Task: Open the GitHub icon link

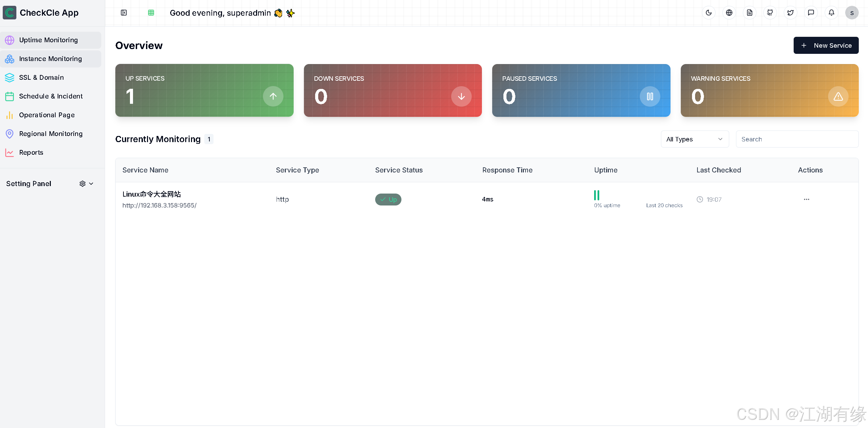Action: tap(770, 13)
